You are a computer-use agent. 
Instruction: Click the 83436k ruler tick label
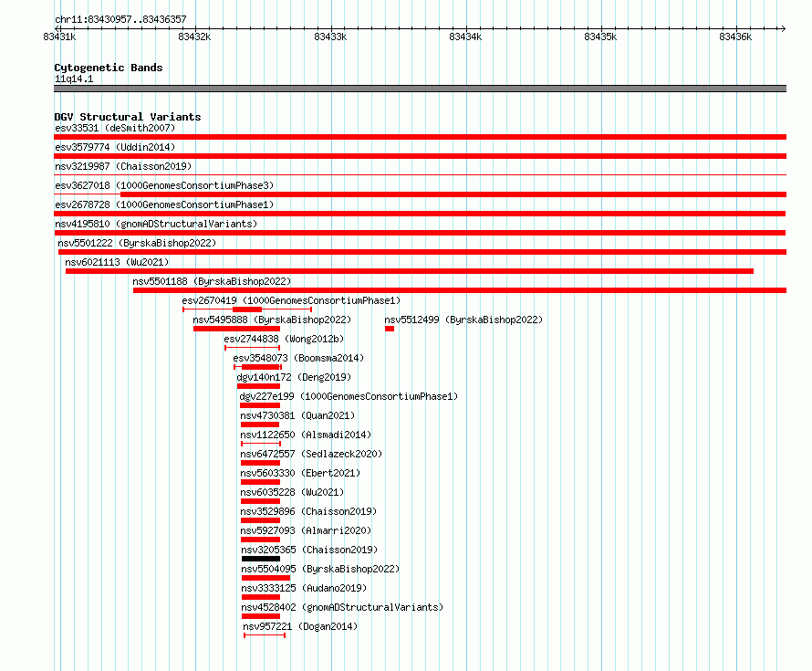click(x=735, y=37)
